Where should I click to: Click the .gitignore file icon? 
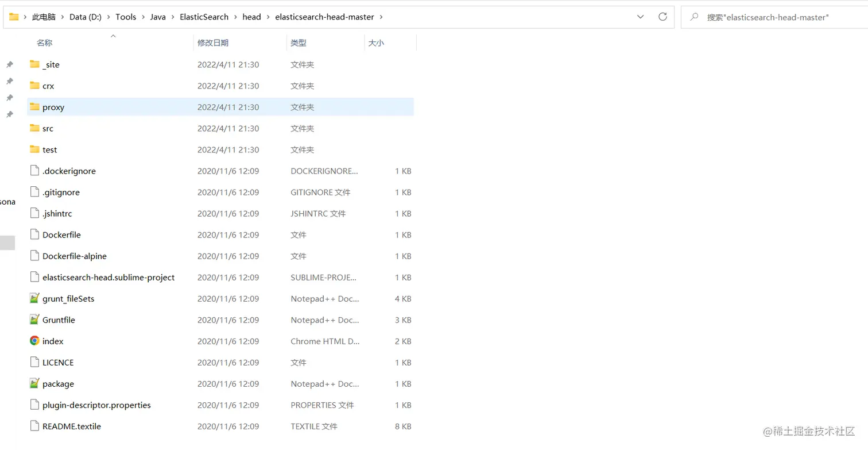[x=34, y=192]
